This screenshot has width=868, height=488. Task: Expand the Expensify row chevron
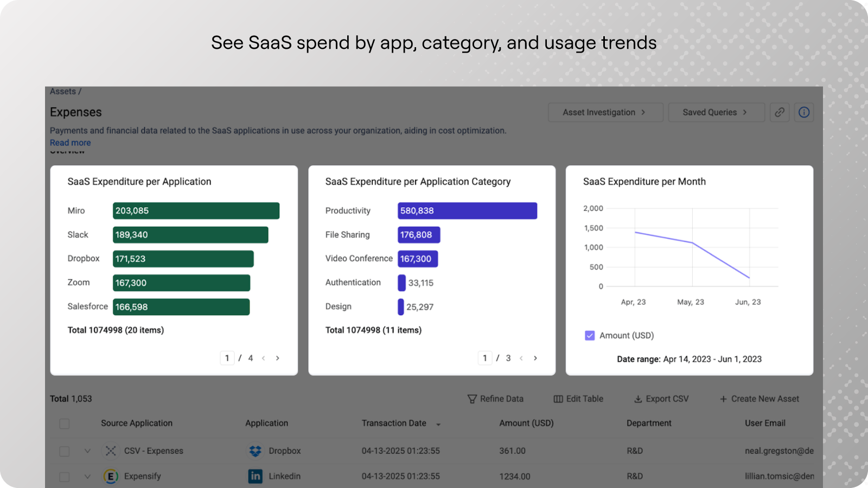click(x=87, y=476)
